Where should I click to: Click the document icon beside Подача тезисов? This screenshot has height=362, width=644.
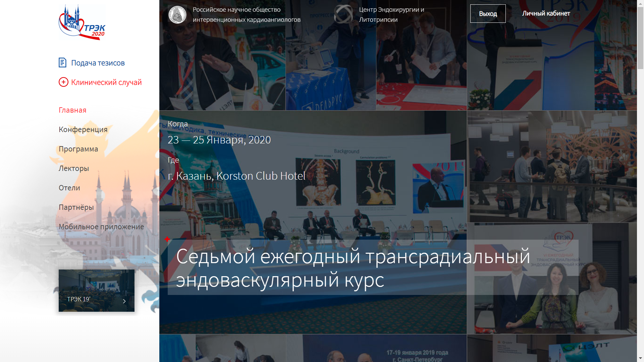(62, 63)
